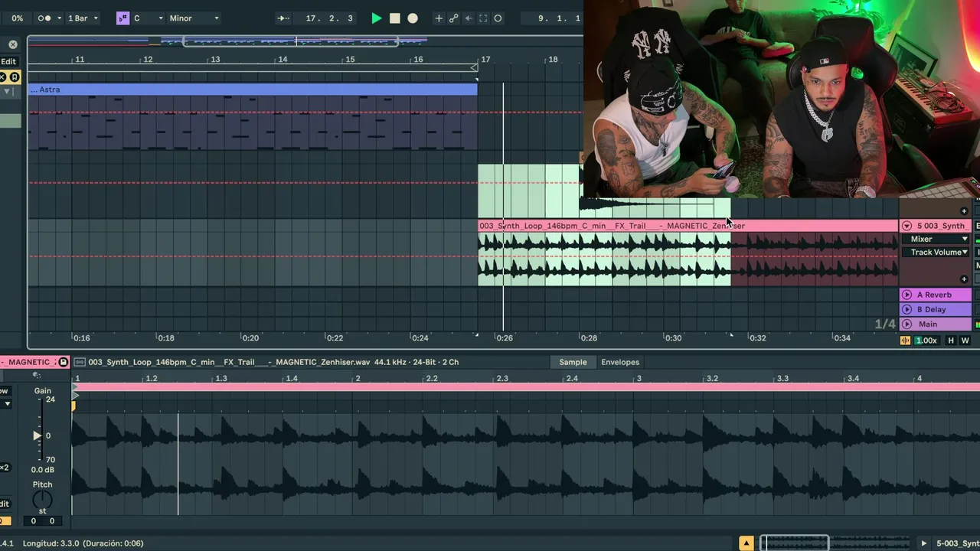This screenshot has height=551, width=980.
Task: Switch to the Envelopes tab
Action: (x=620, y=362)
